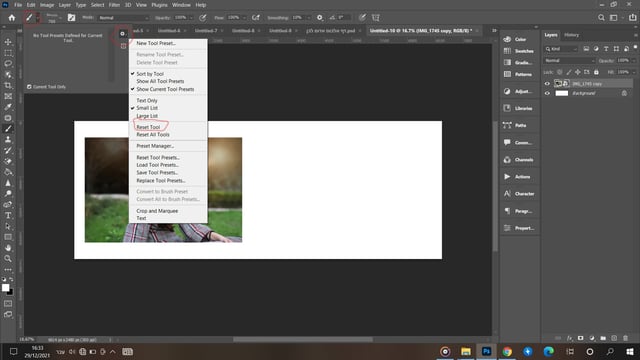Click the foreground color swatch
The width and height of the screenshot is (640, 360).
tap(5, 288)
